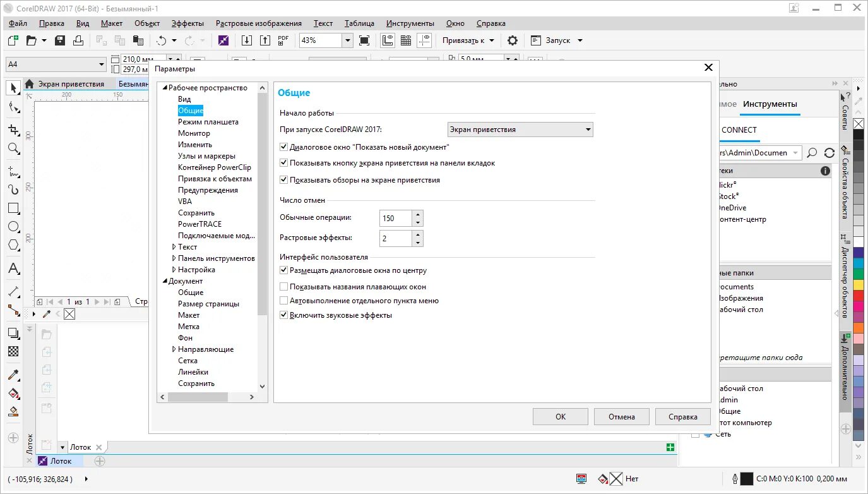This screenshot has width=868, height=494.
Task: Uncheck 'Размещать диалоговые окна по центру'
Action: tap(283, 270)
